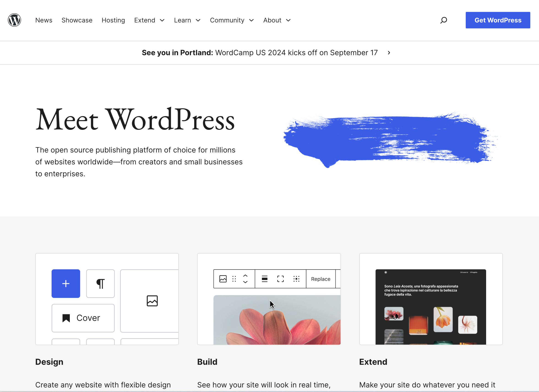
Task: Expand the Extend menu chevron
Action: (x=162, y=20)
